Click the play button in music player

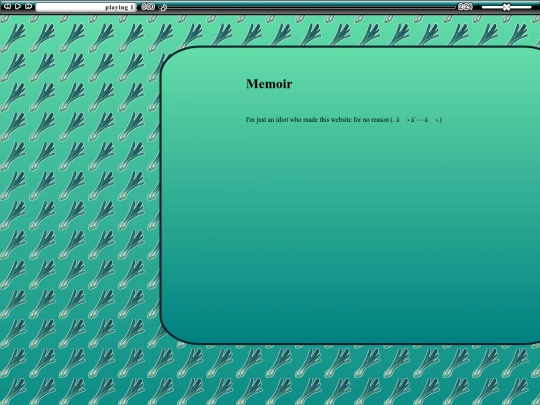[18, 6]
